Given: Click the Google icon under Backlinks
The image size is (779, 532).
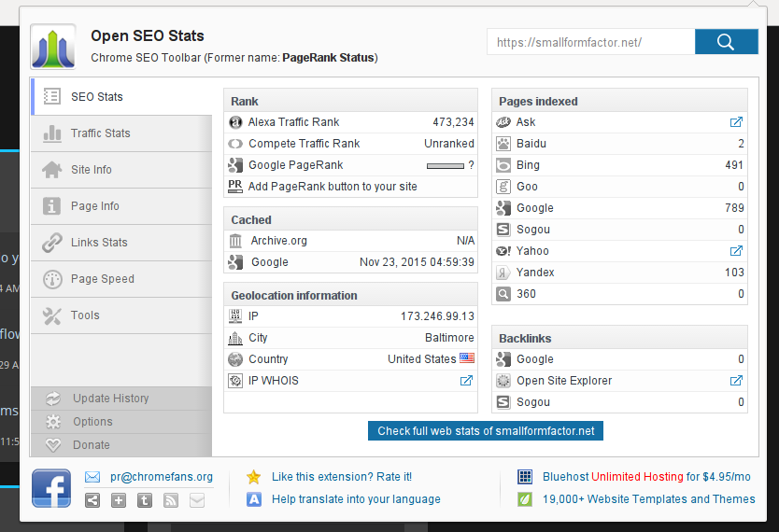Looking at the screenshot, I should pos(503,359).
